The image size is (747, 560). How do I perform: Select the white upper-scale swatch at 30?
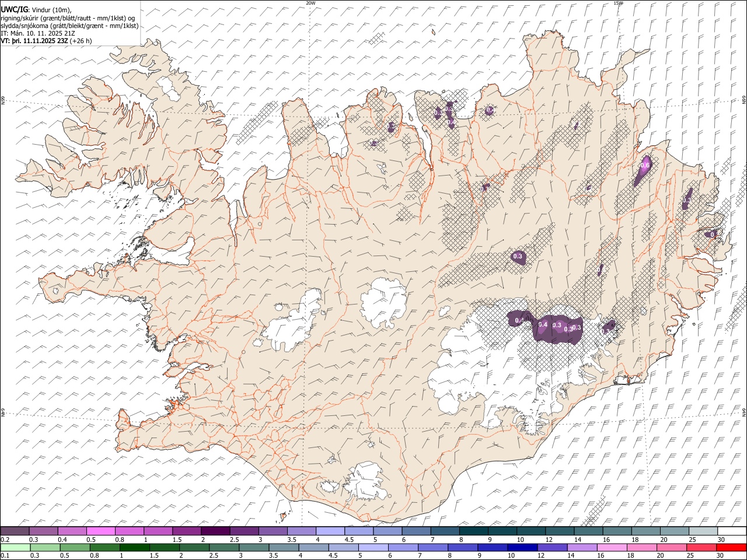[732, 531]
